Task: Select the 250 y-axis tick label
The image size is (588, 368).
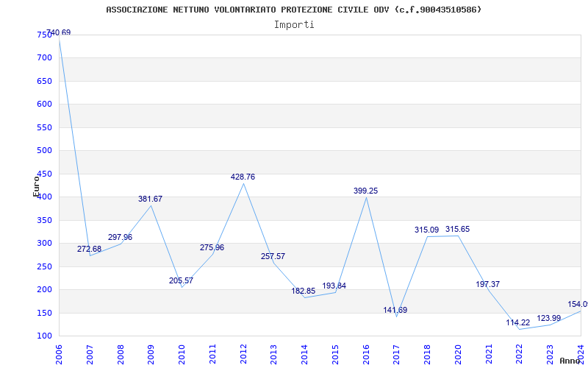Action: point(44,266)
